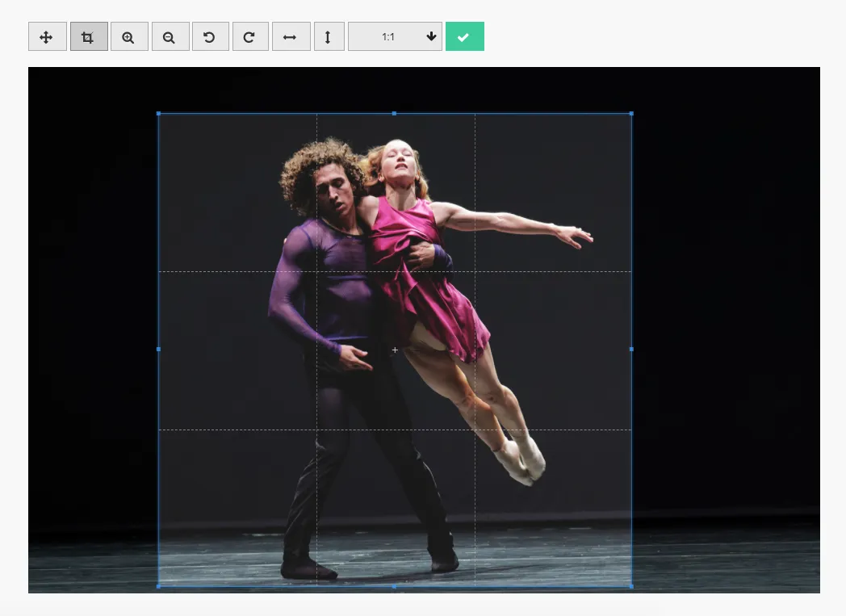Zoom in on the image
Image resolution: width=846 pixels, height=616 pixels.
click(129, 36)
